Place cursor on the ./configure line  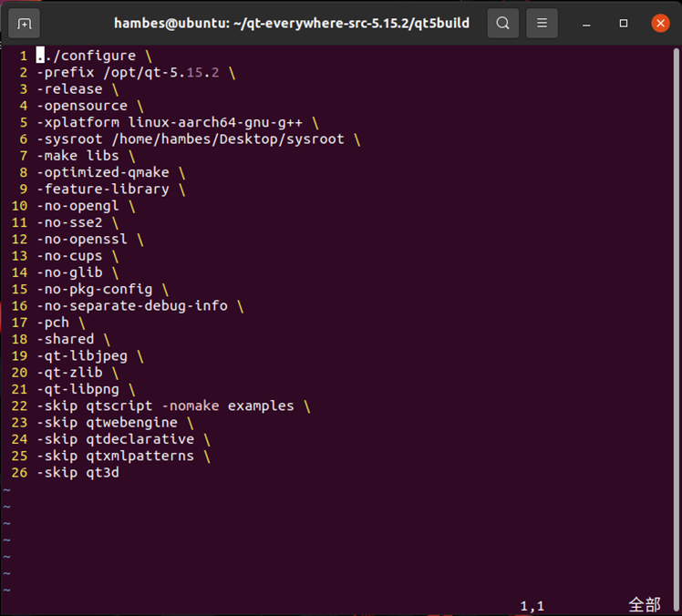pyautogui.click(x=86, y=56)
